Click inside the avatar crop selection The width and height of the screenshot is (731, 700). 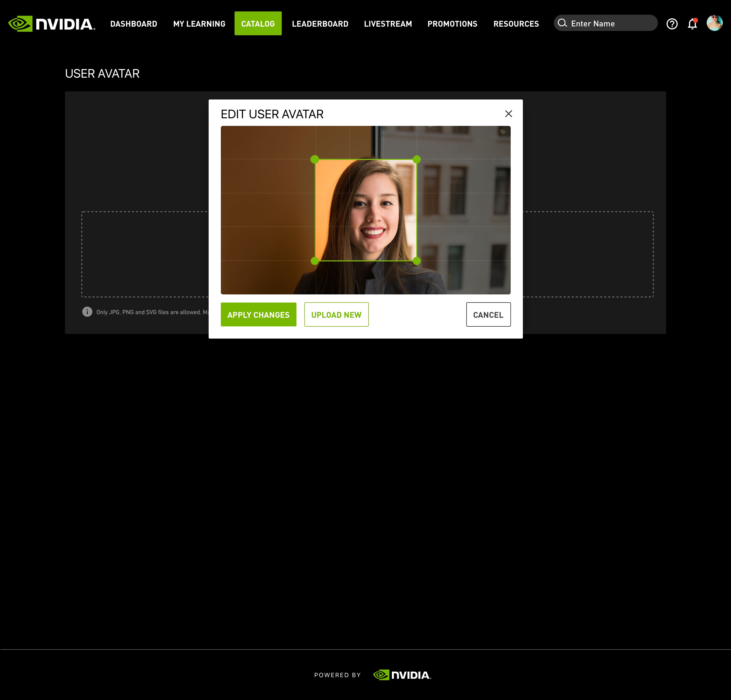tap(366, 210)
